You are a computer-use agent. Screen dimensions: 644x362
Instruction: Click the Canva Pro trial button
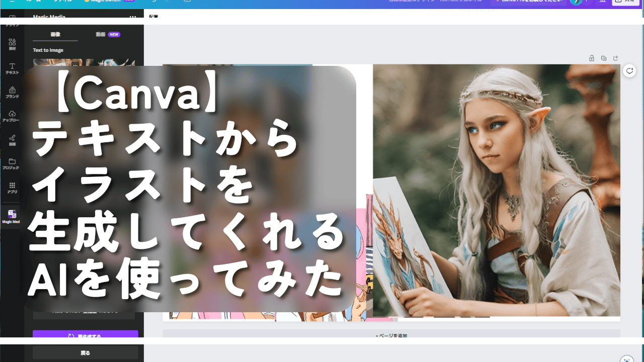pos(528,1)
